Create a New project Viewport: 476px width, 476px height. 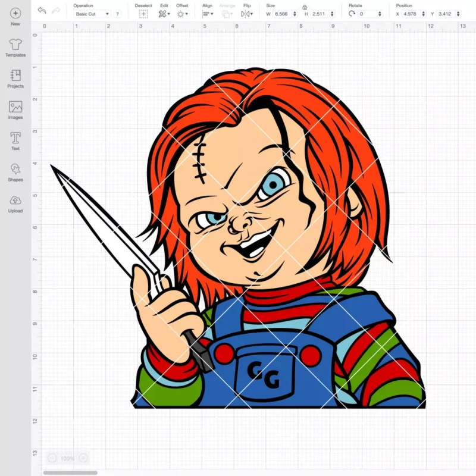[x=15, y=17]
